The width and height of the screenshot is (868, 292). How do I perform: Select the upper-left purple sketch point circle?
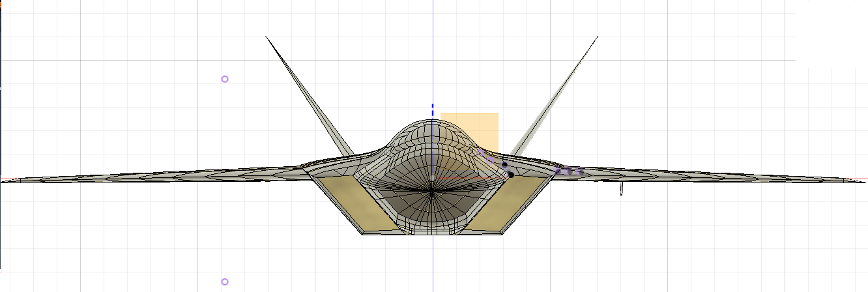click(225, 79)
